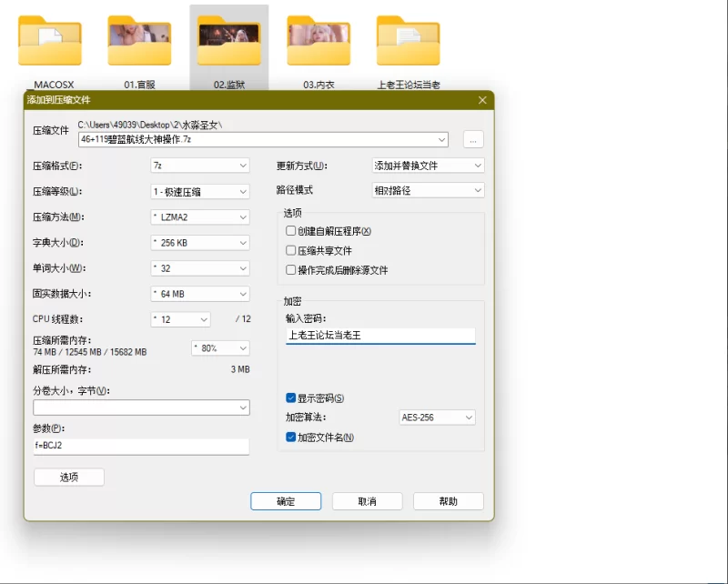Click the 选项 button

[69, 478]
